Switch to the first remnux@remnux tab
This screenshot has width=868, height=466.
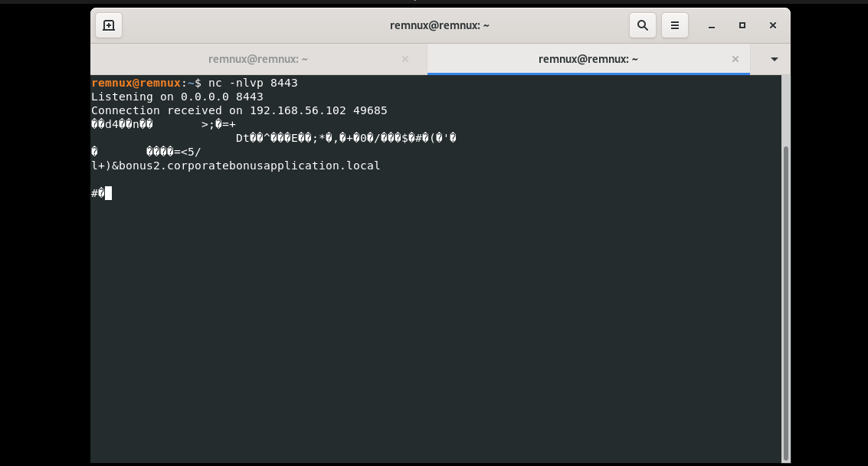click(x=258, y=59)
